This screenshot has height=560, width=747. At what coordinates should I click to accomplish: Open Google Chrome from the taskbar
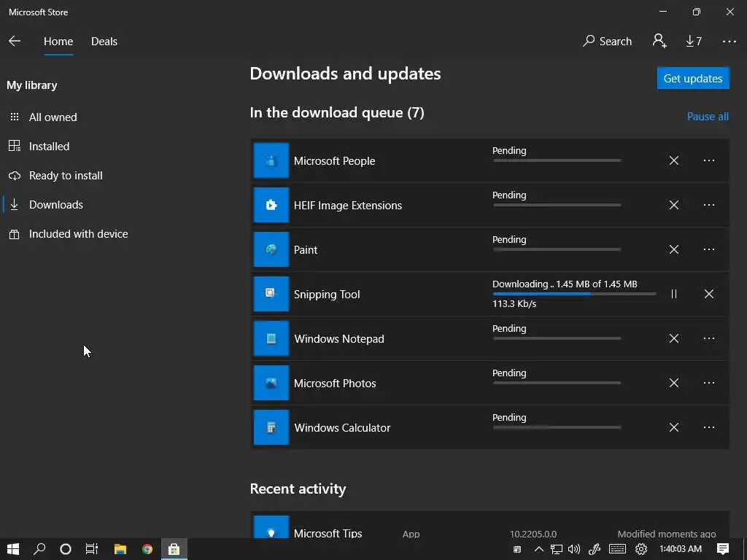pyautogui.click(x=147, y=549)
